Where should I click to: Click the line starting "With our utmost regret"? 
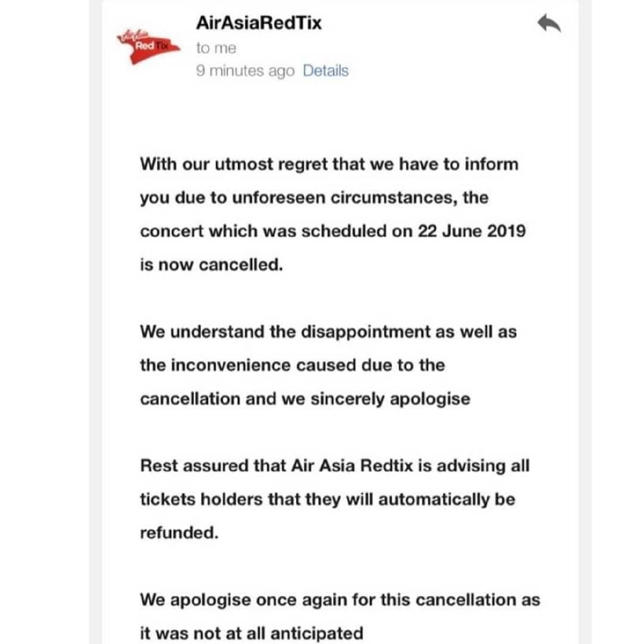pyautogui.click(x=329, y=165)
